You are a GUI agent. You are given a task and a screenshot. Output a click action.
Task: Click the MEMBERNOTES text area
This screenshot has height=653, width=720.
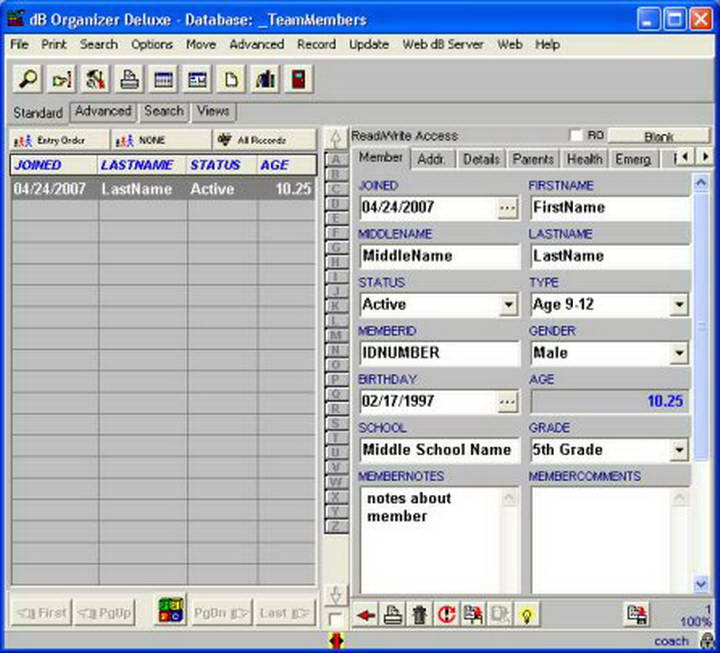coord(440,540)
